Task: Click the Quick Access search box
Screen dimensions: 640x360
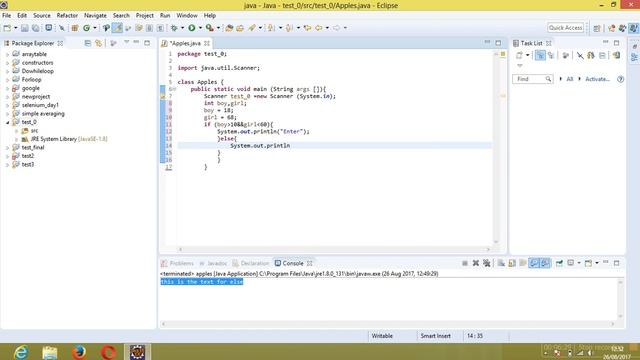Action: pos(565,28)
